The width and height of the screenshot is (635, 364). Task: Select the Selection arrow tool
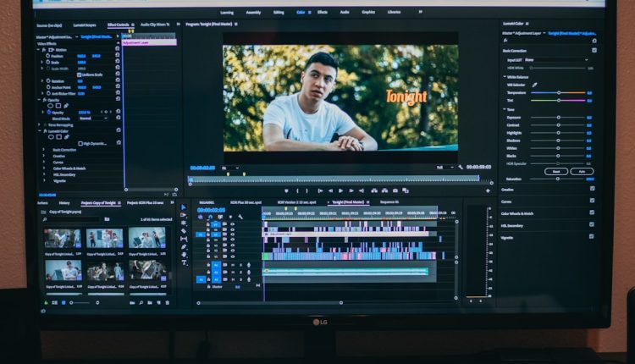pos(184,207)
